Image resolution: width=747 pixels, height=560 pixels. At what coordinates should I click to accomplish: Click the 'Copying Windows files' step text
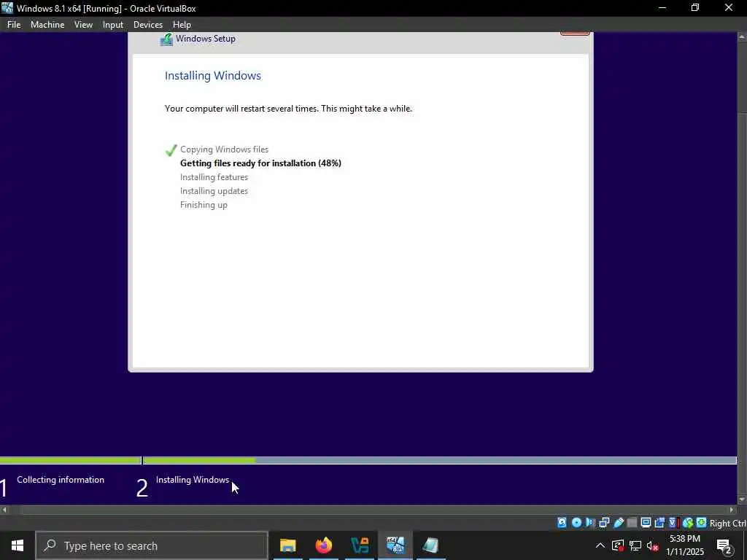[x=225, y=149]
